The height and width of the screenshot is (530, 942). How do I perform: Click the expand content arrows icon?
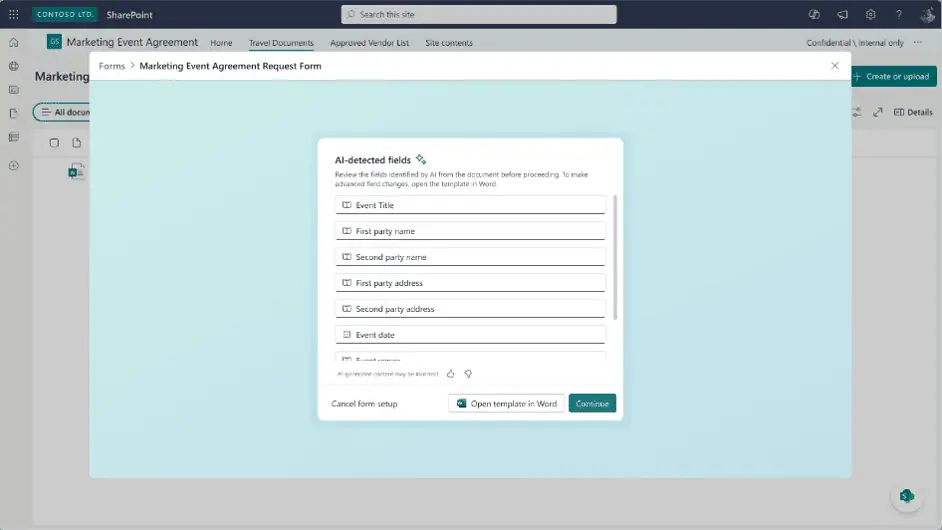click(x=878, y=112)
